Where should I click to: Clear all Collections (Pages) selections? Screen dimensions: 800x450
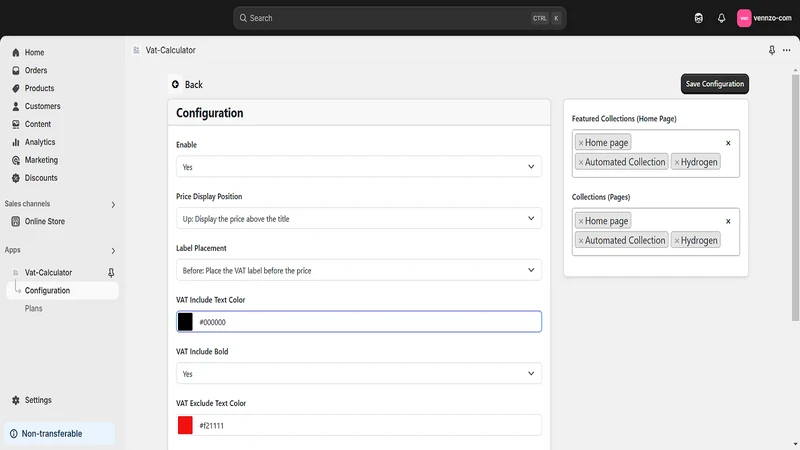click(x=728, y=221)
